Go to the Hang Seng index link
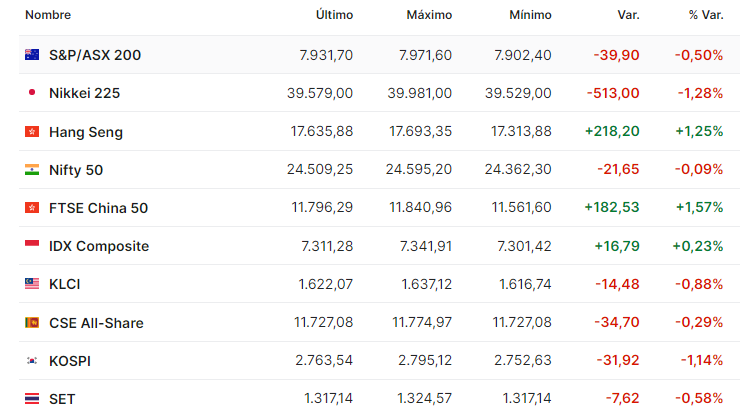Screen dimensions: 740x413 click(x=86, y=131)
